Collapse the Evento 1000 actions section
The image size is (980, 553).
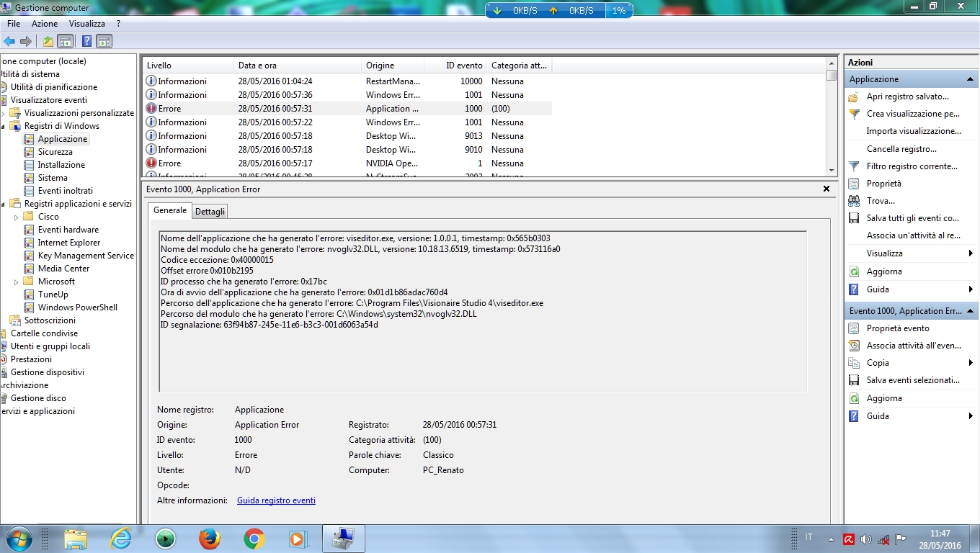[x=970, y=311]
